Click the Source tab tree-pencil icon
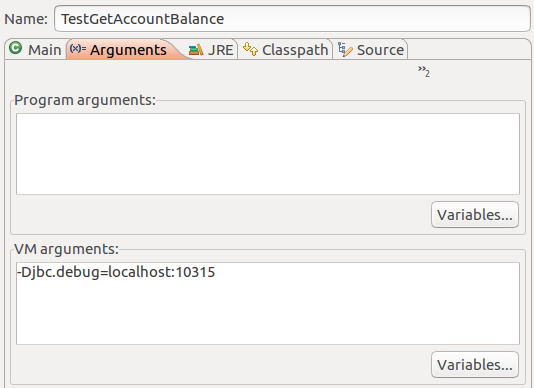This screenshot has width=534, height=388. [345, 49]
